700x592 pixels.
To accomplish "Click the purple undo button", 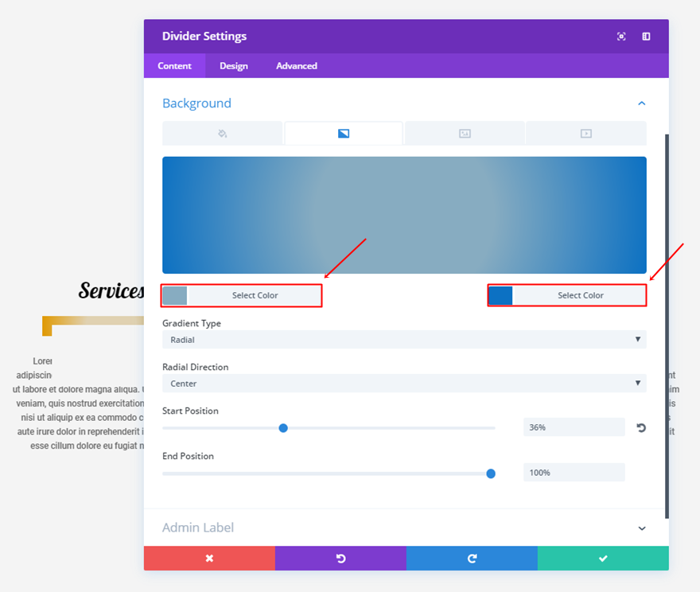I will (340, 558).
